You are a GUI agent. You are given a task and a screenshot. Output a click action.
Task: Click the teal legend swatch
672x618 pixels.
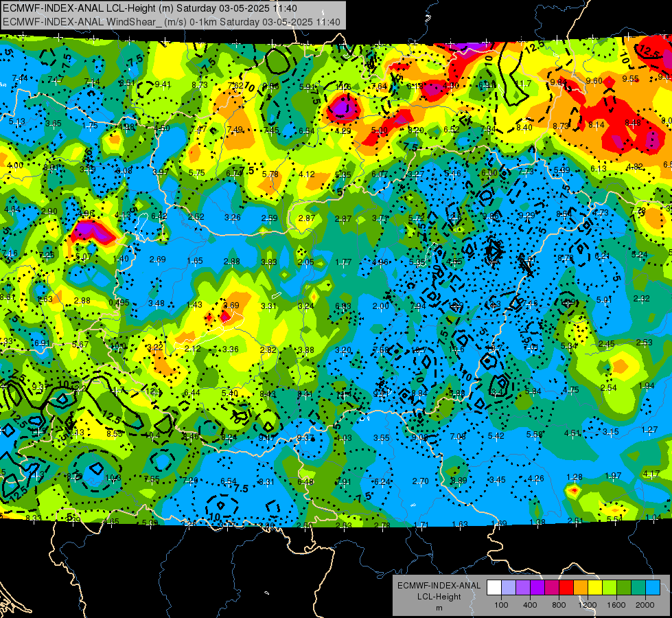point(638,587)
